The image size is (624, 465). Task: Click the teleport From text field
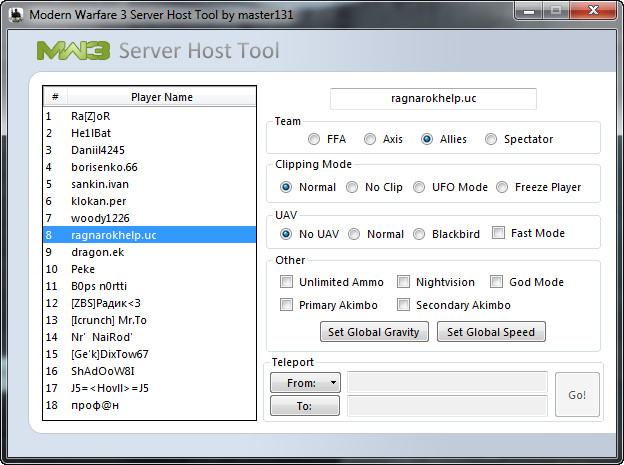click(x=447, y=383)
